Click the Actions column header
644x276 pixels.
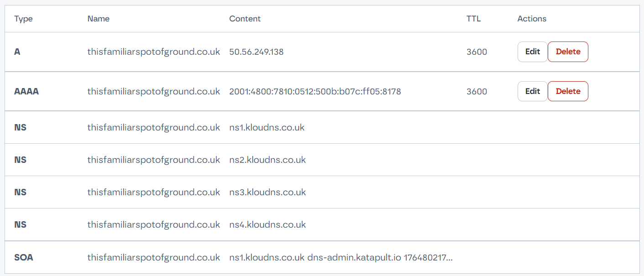tap(532, 19)
